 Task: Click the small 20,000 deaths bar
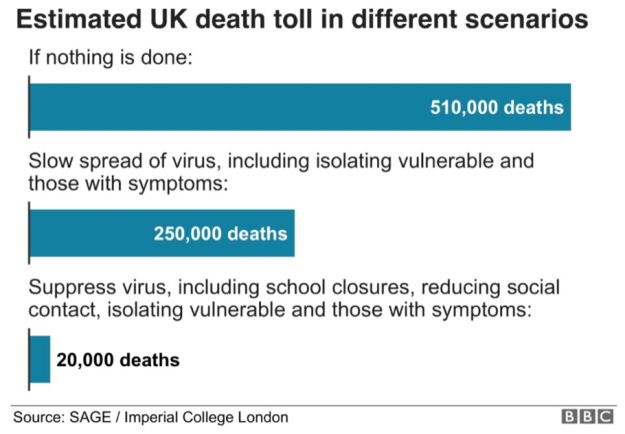click(x=40, y=359)
